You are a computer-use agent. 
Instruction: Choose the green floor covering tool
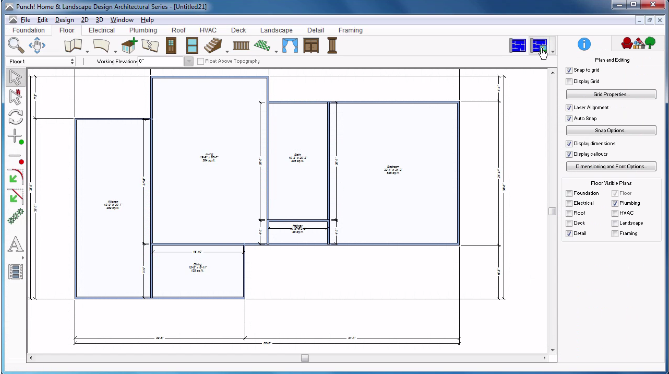pyautogui.click(x=262, y=45)
